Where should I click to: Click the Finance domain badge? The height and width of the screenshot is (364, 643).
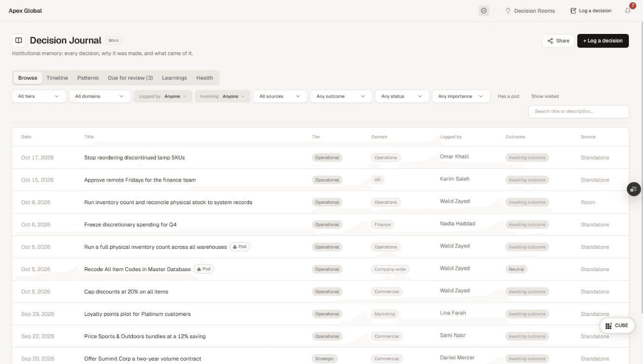382,224
